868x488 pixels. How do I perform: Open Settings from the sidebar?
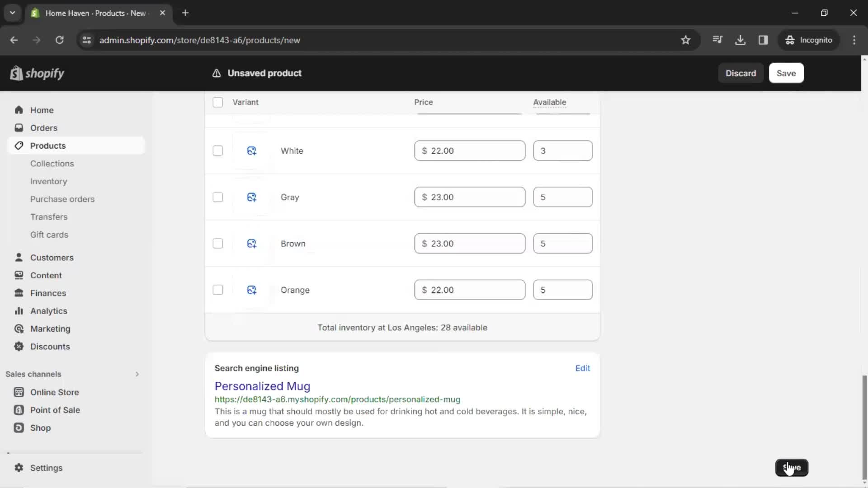[x=46, y=468]
